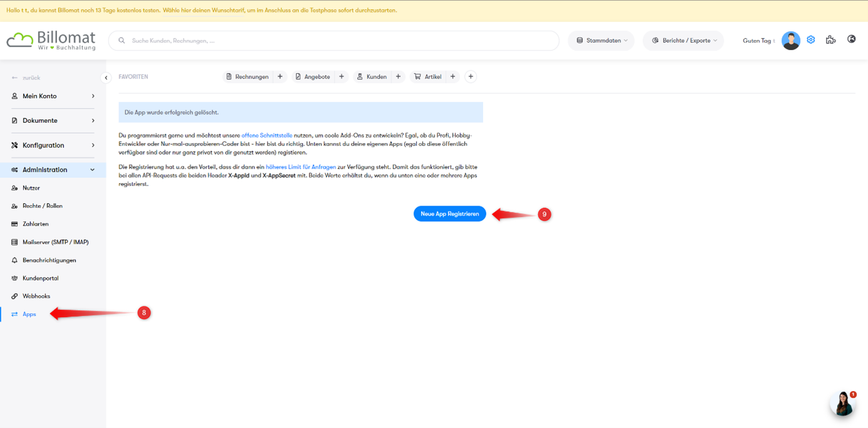
Task: Open the Berichte / Exporte dropdown
Action: (683, 41)
